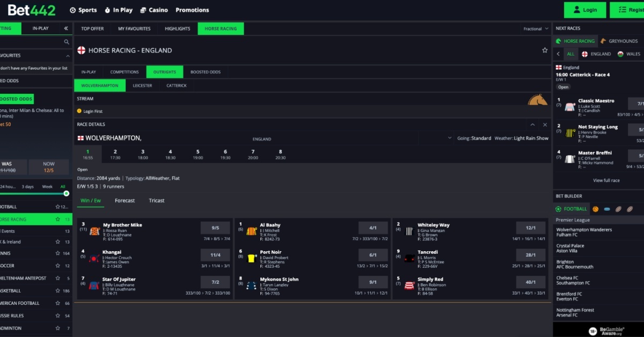Viewport: 644px width, 337px height.
Task: Click Mykonos St John silks icon
Action: pyautogui.click(x=252, y=285)
